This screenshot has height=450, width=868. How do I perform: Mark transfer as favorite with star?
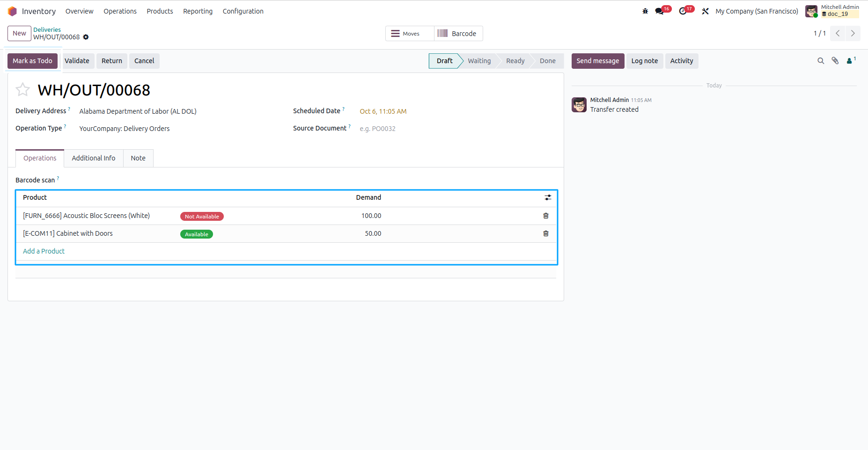(22, 90)
